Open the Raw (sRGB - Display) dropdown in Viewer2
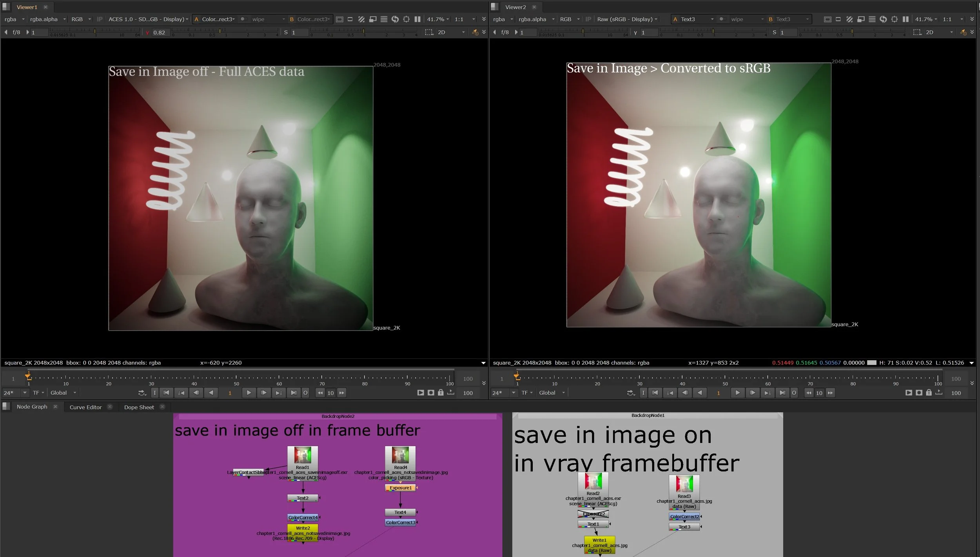 click(626, 19)
